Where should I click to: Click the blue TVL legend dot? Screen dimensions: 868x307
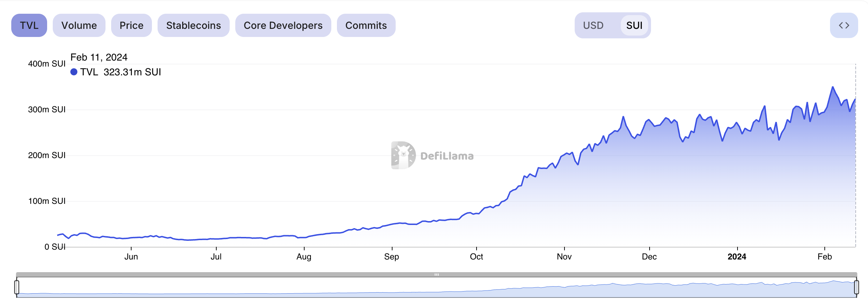[74, 72]
